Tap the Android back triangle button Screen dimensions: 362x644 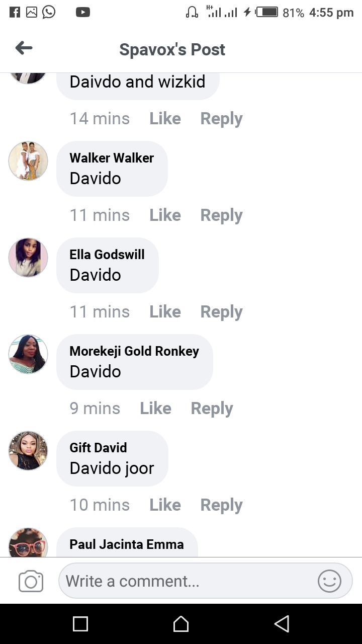click(282, 624)
